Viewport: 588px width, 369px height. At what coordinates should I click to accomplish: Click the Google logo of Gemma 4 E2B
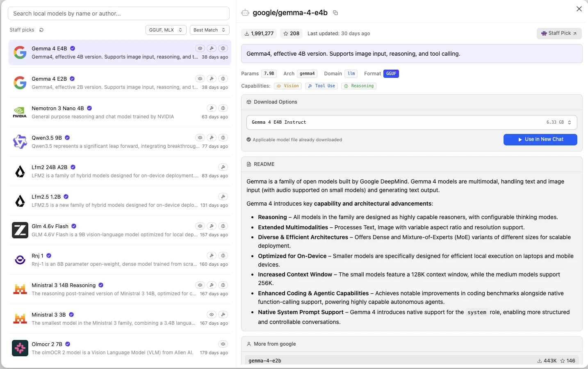pos(20,83)
